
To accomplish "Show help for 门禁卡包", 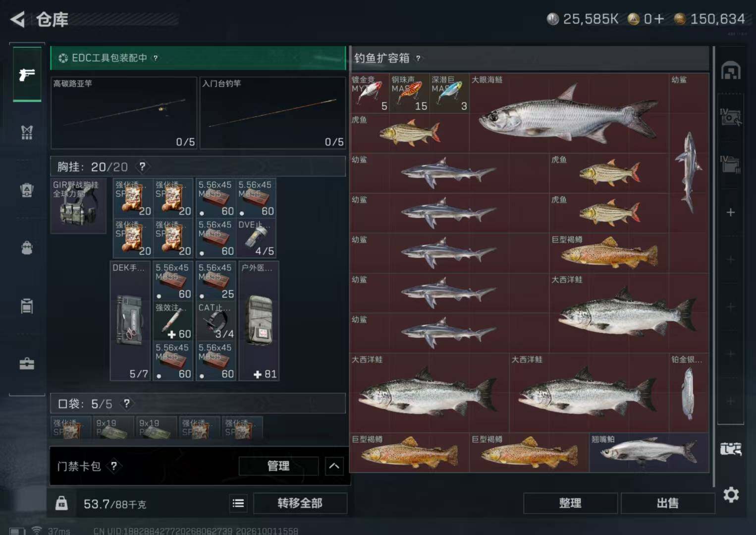I will click(x=114, y=466).
